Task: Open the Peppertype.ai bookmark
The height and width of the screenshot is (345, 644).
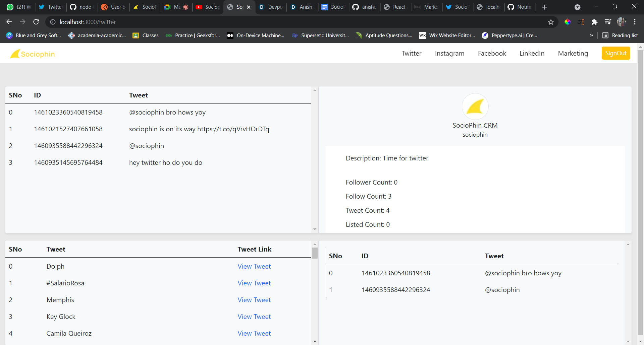Action: point(509,36)
